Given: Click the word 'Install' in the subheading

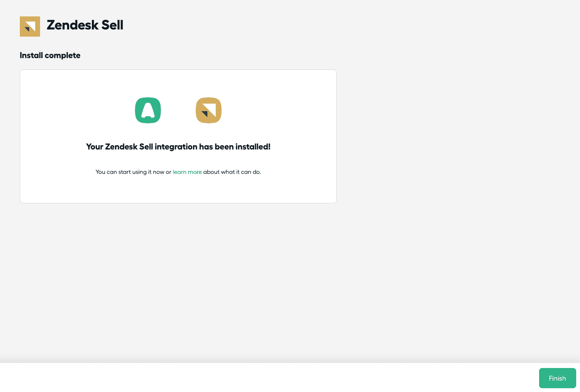Looking at the screenshot, I should 31,55.
